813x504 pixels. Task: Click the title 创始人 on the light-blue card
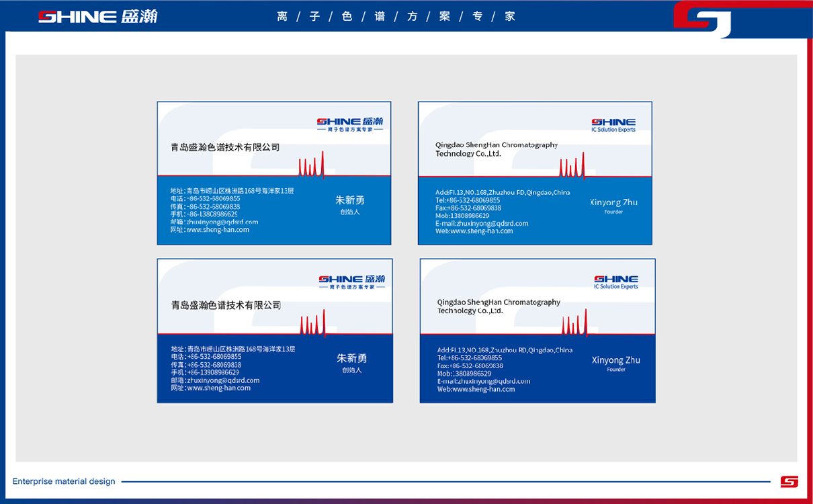350,212
